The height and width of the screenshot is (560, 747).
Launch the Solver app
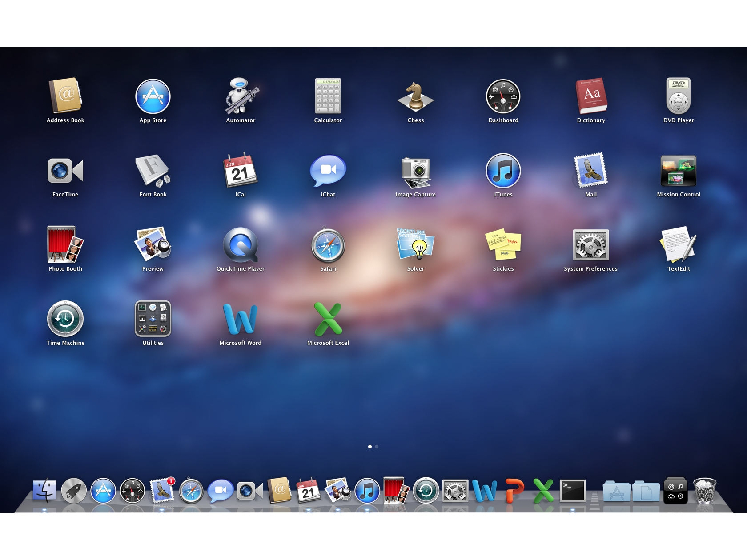(416, 244)
